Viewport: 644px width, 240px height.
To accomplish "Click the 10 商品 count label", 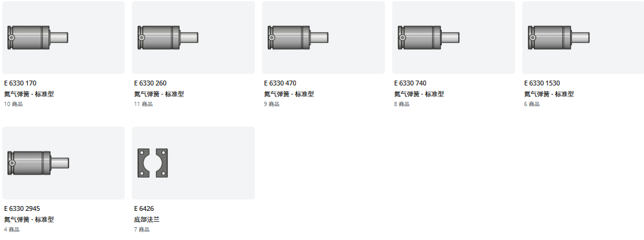I will click(13, 104).
